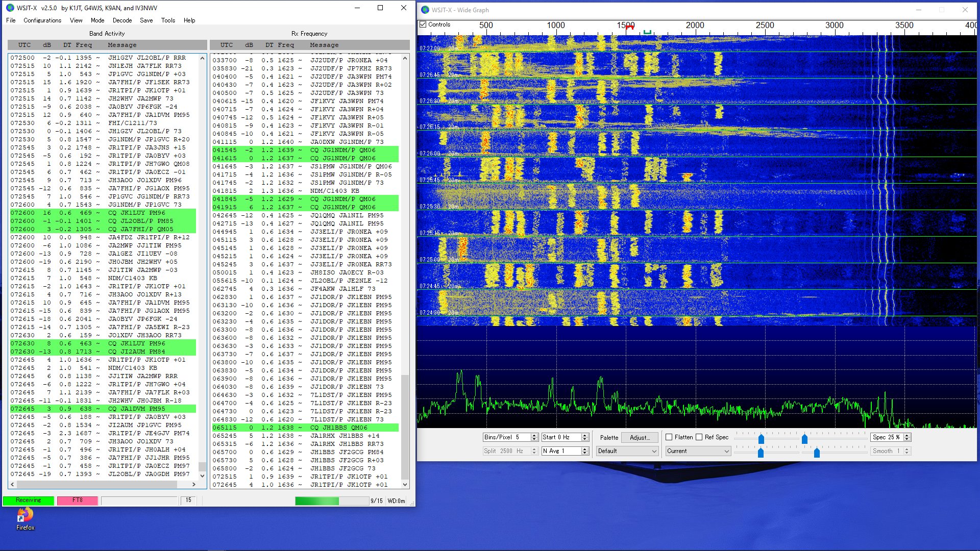Open the Save menu
The width and height of the screenshot is (980, 551).
(x=146, y=20)
